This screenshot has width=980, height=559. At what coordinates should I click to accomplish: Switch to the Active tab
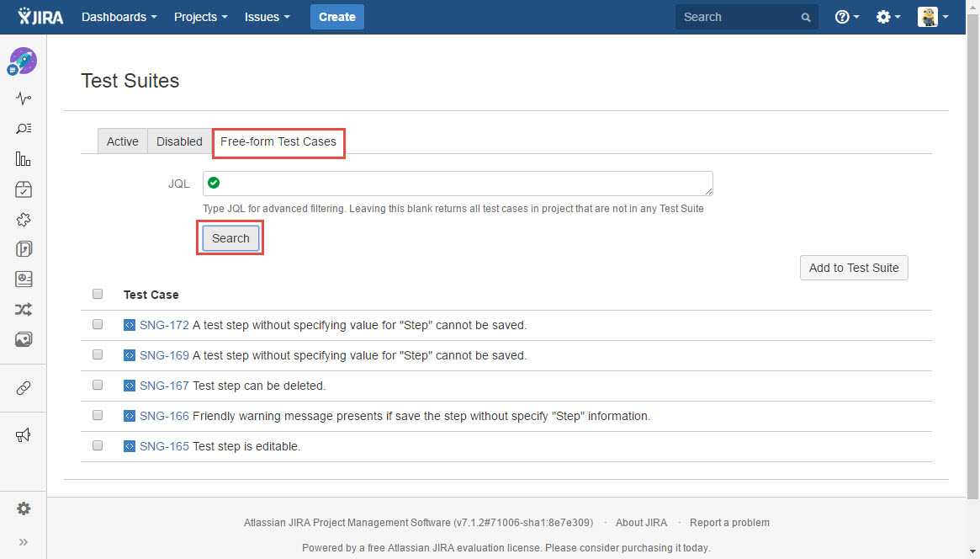pos(123,141)
